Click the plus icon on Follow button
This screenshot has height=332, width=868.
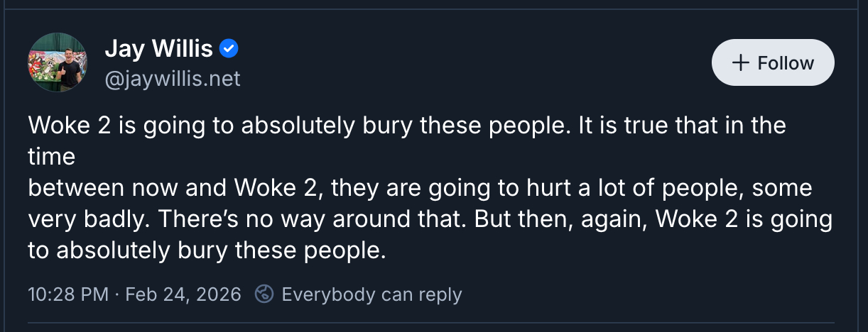tap(741, 62)
